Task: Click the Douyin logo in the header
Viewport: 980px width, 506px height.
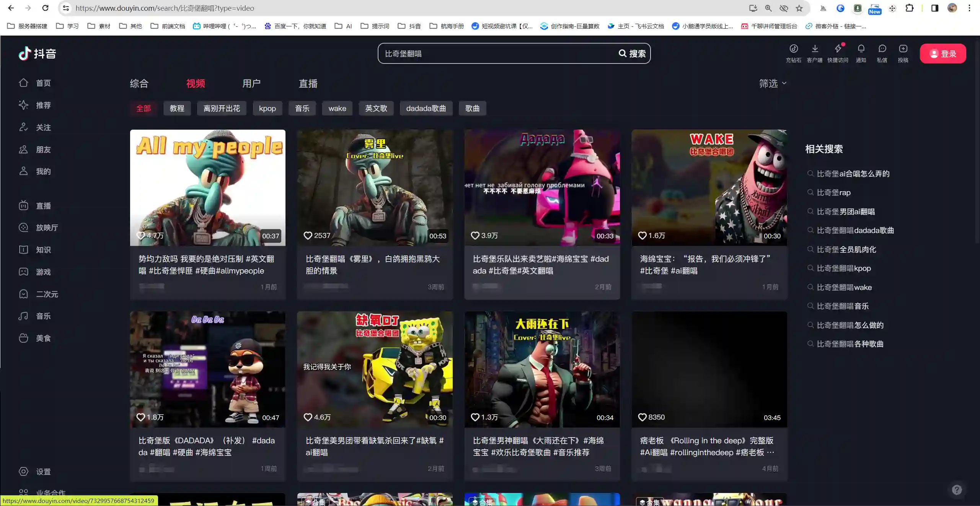Action: (37, 54)
